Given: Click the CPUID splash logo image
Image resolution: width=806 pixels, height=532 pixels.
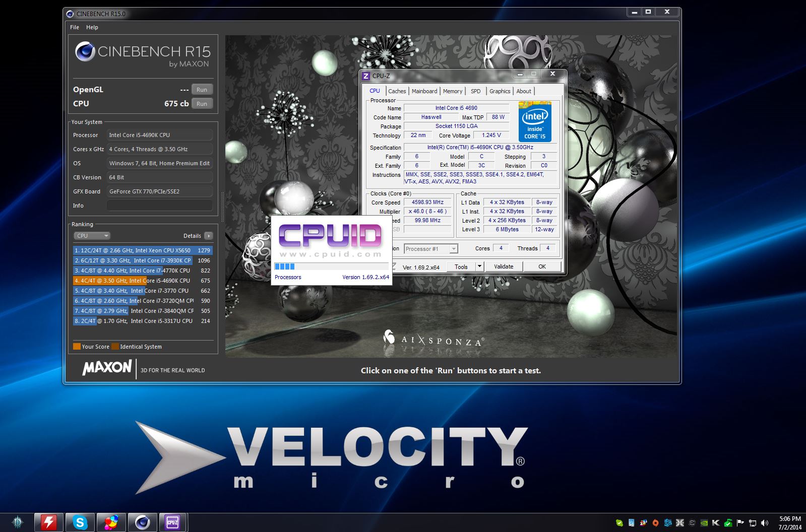Looking at the screenshot, I should tap(331, 240).
